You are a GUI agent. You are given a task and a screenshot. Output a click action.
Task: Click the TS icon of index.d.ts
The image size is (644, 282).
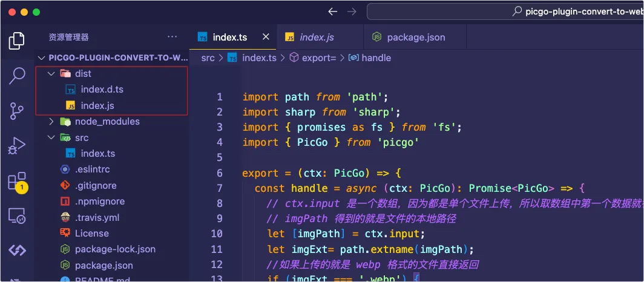[71, 90]
